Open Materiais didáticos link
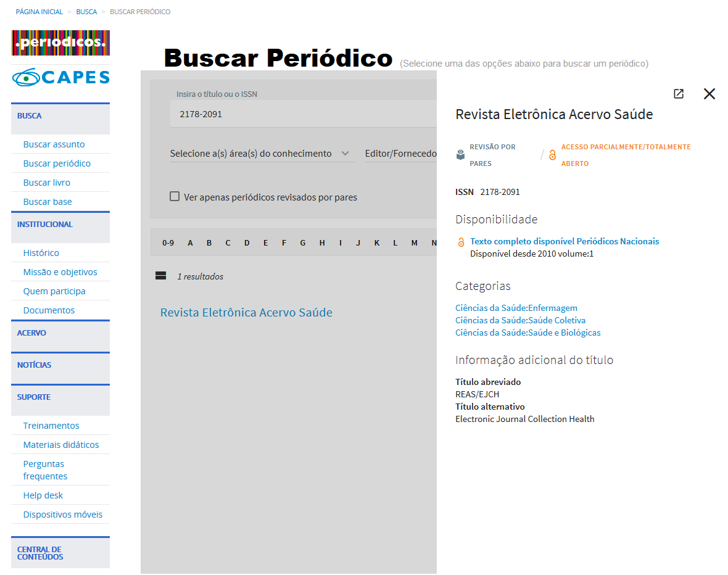 pyautogui.click(x=61, y=444)
